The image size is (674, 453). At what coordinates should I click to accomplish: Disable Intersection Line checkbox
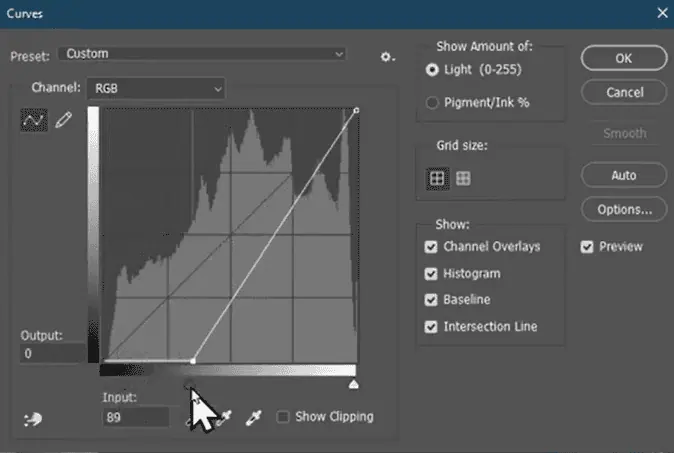tap(431, 327)
